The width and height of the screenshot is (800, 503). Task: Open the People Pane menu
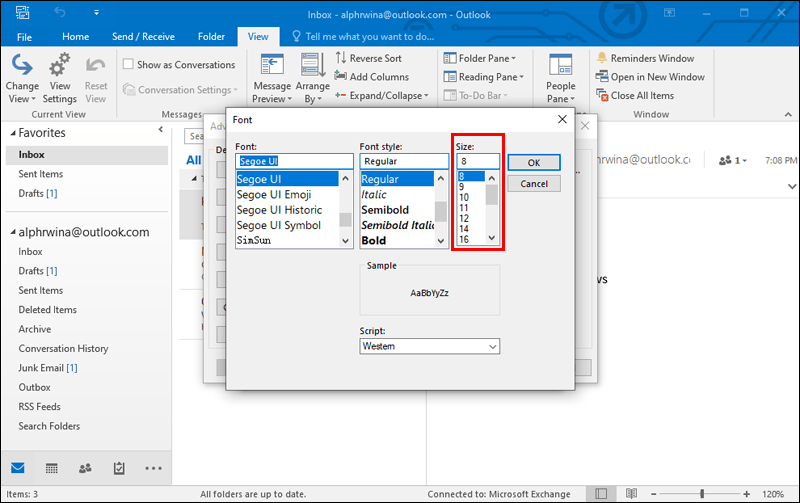tap(561, 78)
